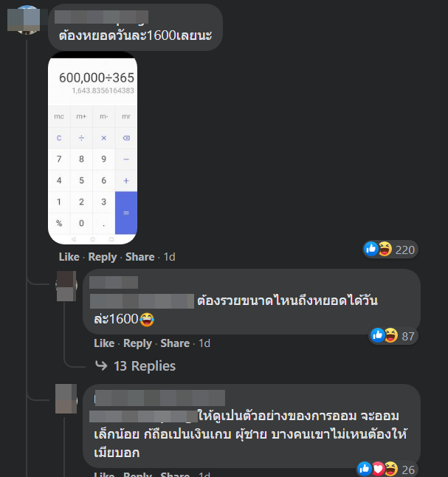Open the calculator screenshot attachment
Viewport: 448px width, 477px height.
92,148
